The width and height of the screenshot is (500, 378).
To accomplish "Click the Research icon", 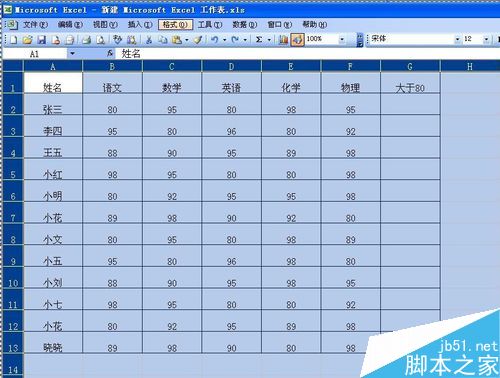I will (x=132, y=40).
